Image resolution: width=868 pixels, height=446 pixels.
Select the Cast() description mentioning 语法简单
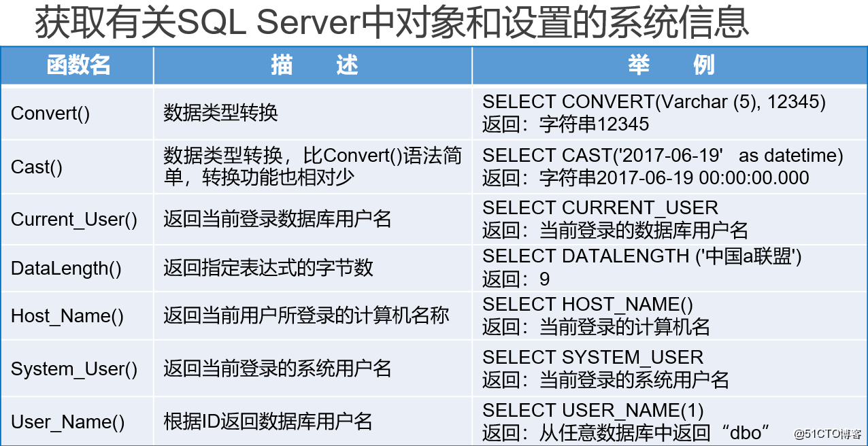(x=313, y=167)
